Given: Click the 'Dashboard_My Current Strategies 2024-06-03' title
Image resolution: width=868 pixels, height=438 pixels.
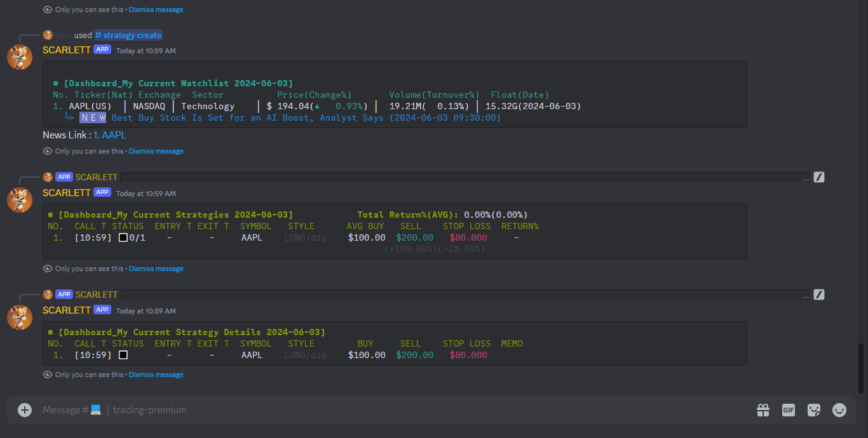Looking at the screenshot, I should [x=176, y=215].
